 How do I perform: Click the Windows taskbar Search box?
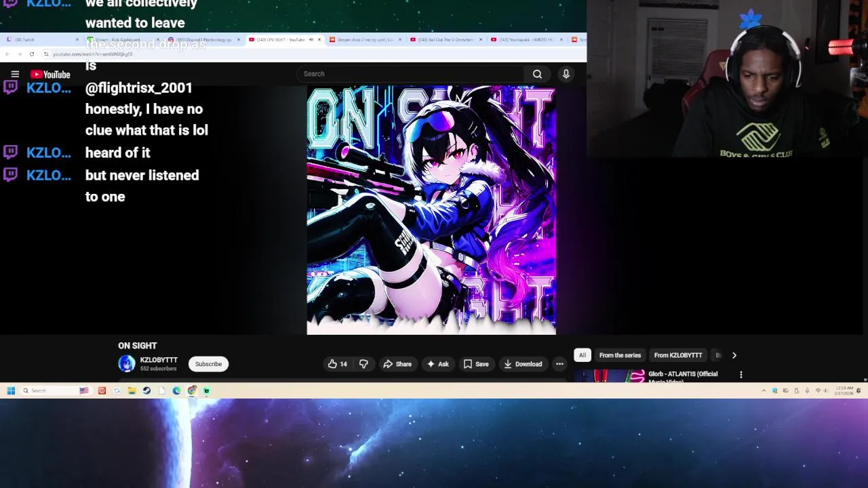click(56, 390)
